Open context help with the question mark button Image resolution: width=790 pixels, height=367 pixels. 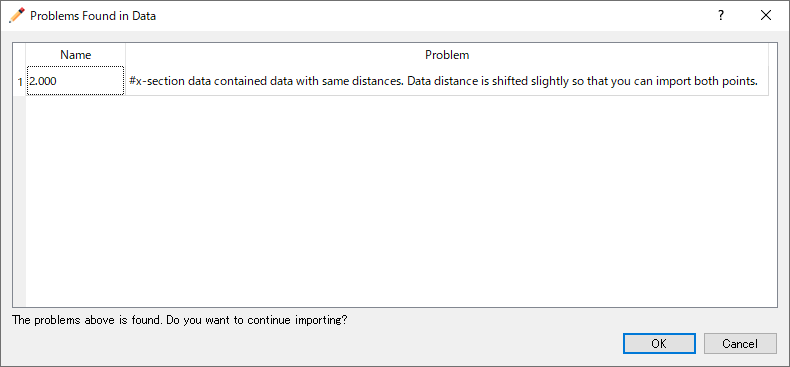[x=721, y=16]
